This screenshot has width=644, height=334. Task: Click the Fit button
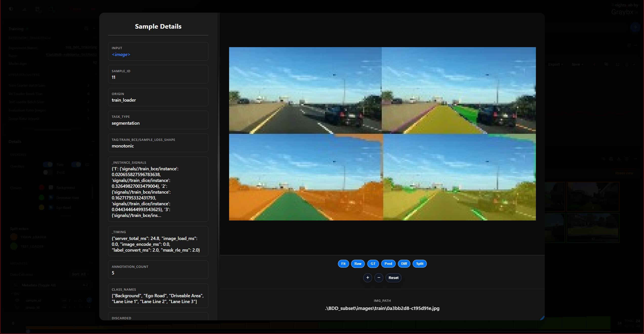coord(343,264)
